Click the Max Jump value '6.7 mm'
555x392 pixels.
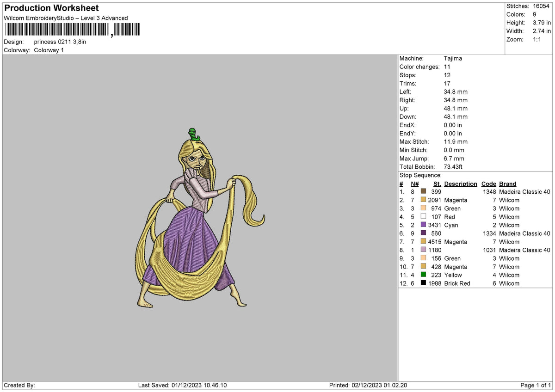(x=454, y=158)
